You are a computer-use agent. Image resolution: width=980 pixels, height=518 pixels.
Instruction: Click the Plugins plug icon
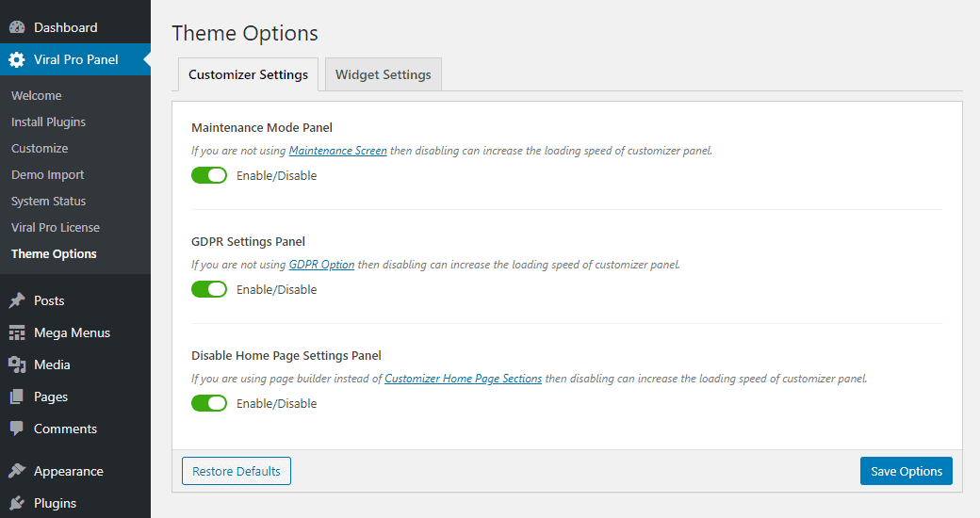(x=17, y=503)
